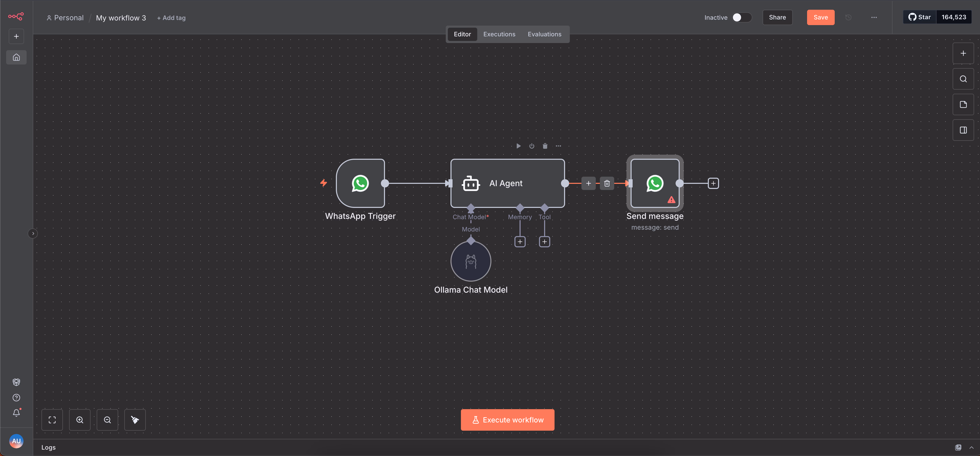Delete the AI Agent node via trash icon
Viewport: 980px width, 456px height.
pyautogui.click(x=545, y=146)
